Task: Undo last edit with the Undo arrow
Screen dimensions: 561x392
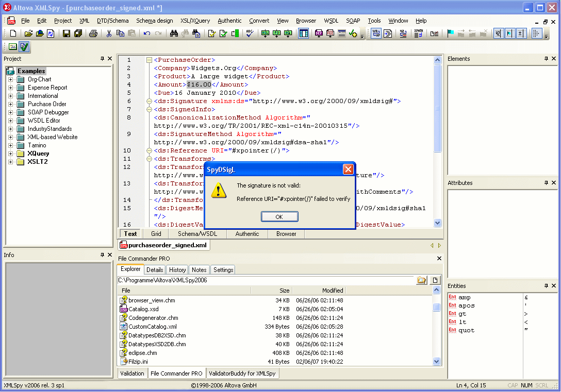Action: point(147,33)
